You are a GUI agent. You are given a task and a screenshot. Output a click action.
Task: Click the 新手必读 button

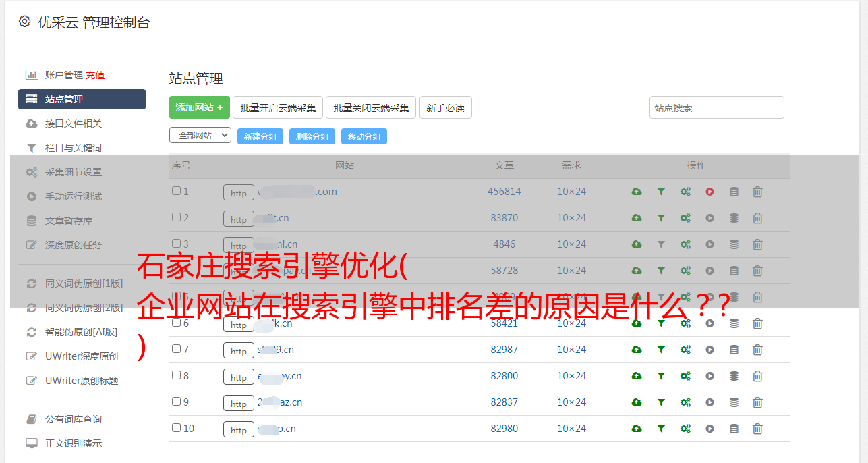(x=445, y=107)
